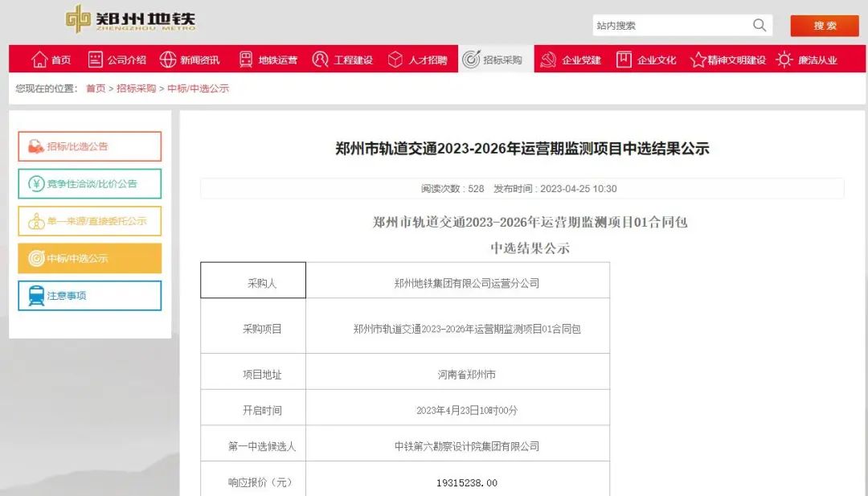Select the 河南省郑州市 cell
The image size is (868, 496).
pos(458,371)
